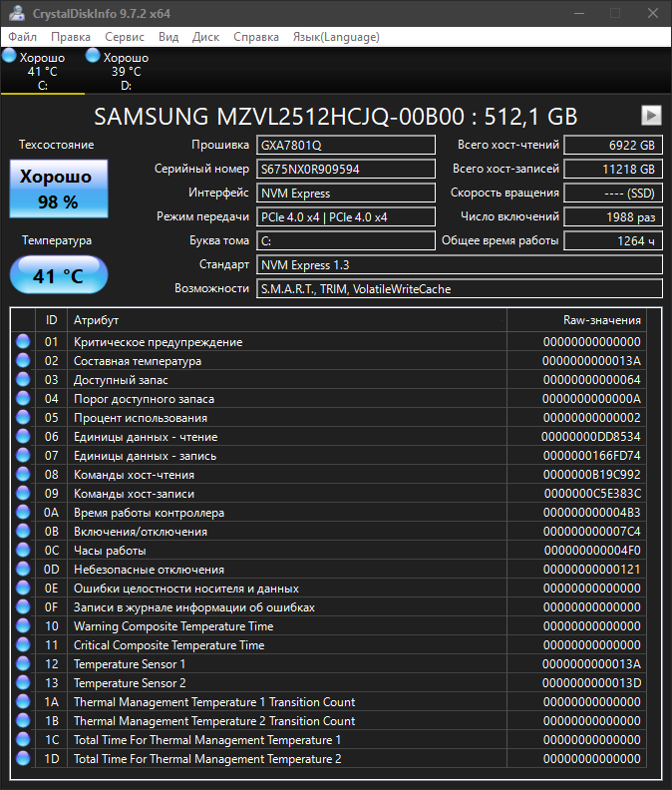This screenshot has width=672, height=790.
Task: Open the Язык(Language) menu
Action: tap(335, 37)
